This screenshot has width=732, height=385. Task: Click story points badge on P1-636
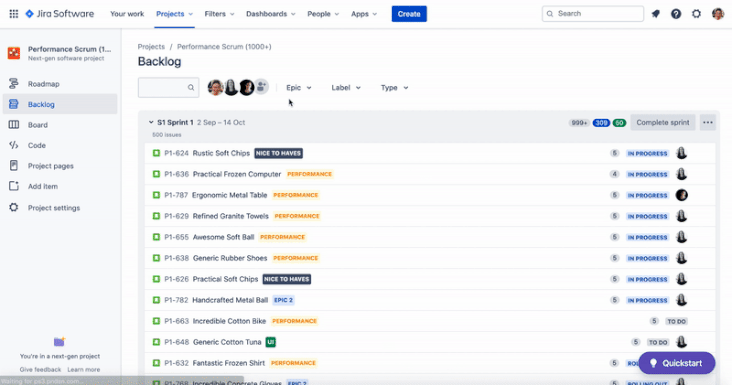click(614, 174)
